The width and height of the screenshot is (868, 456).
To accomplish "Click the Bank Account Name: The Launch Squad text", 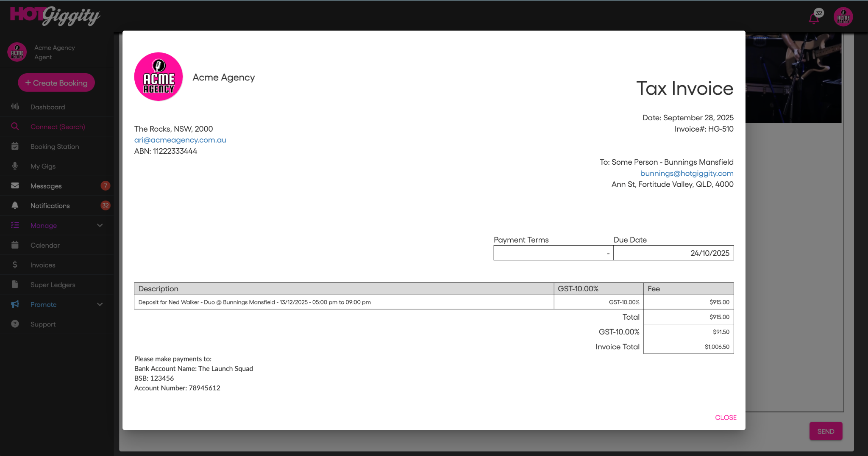I will 194,369.
